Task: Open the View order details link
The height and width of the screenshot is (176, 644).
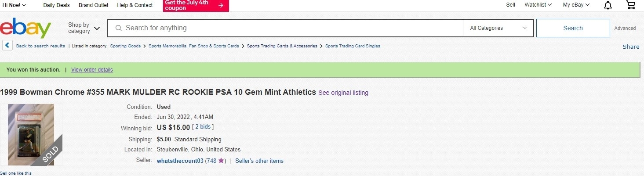Action: pyautogui.click(x=92, y=70)
